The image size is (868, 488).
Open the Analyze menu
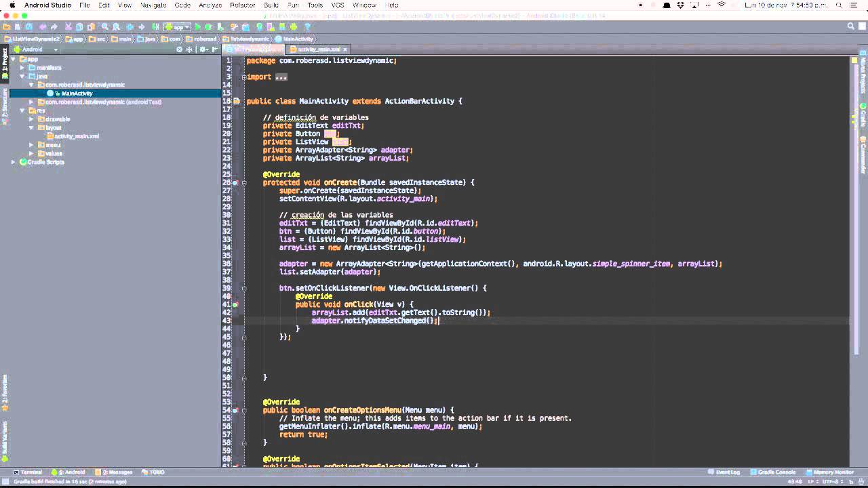210,5
